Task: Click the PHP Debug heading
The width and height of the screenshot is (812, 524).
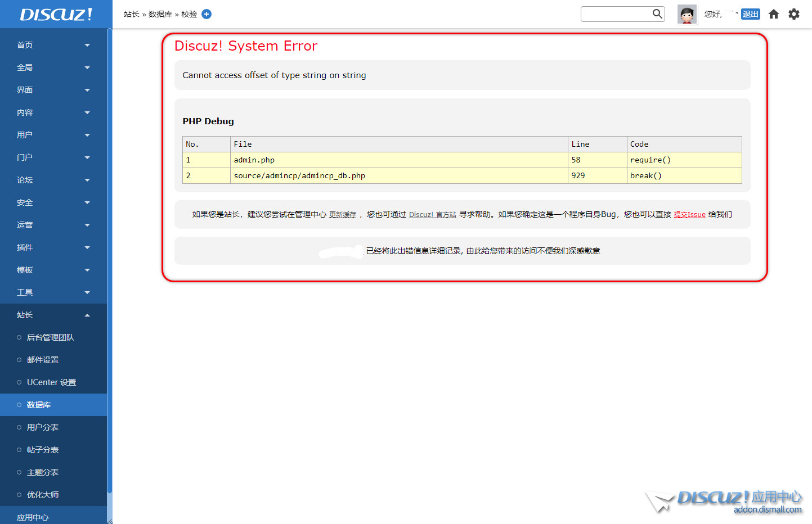Action: 208,121
